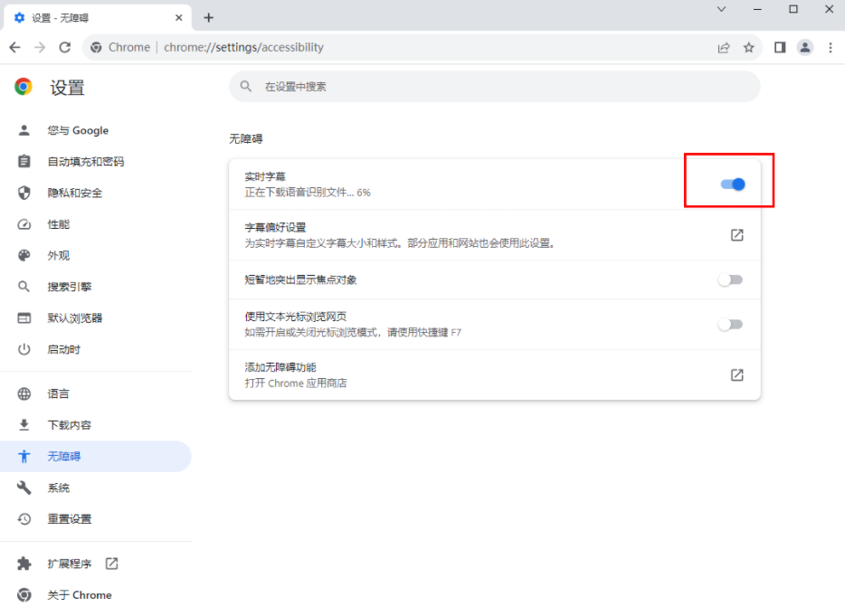Click the share page icon in address bar
845x616 pixels.
tap(724, 47)
